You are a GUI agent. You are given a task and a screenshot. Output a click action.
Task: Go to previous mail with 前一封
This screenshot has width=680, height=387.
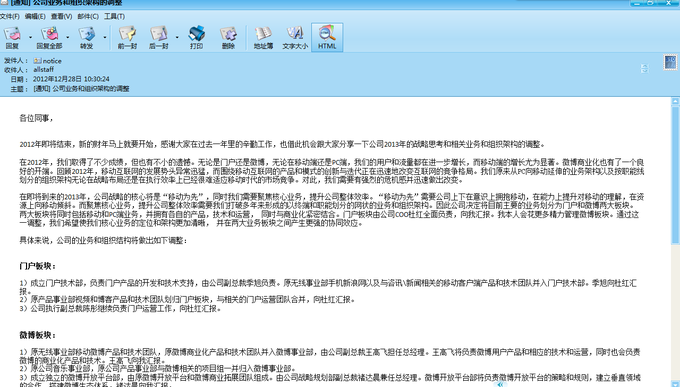(x=127, y=37)
